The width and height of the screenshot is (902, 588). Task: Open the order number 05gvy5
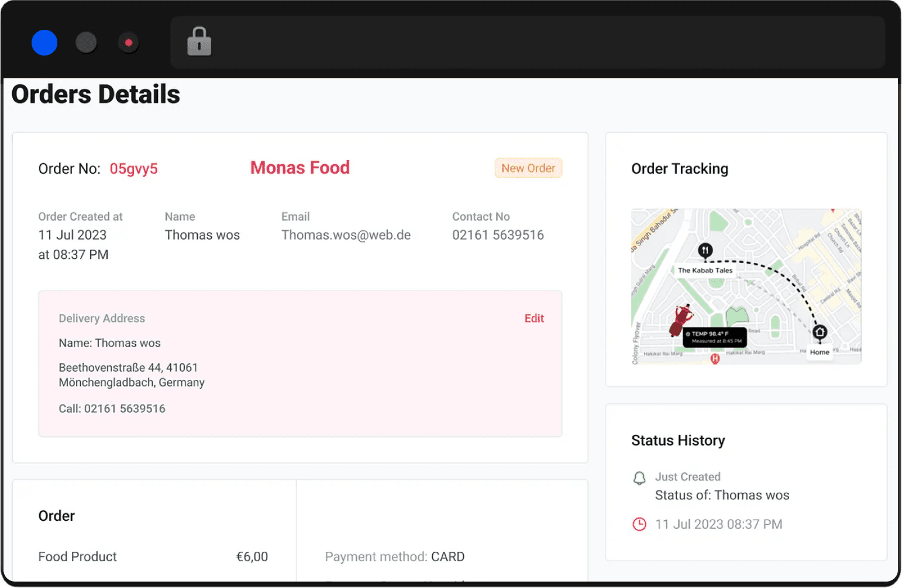(134, 169)
